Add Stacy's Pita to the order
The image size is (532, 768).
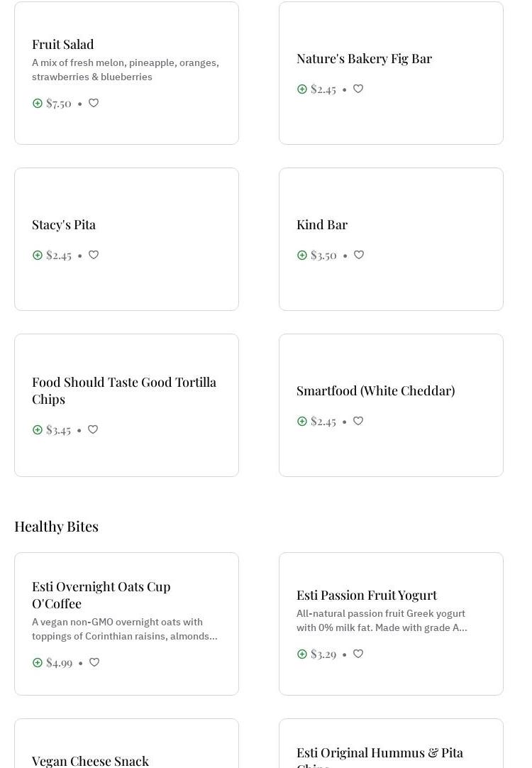(38, 256)
